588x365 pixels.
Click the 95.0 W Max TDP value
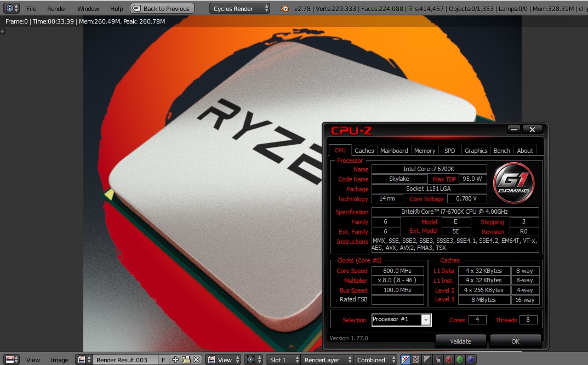tap(472, 179)
